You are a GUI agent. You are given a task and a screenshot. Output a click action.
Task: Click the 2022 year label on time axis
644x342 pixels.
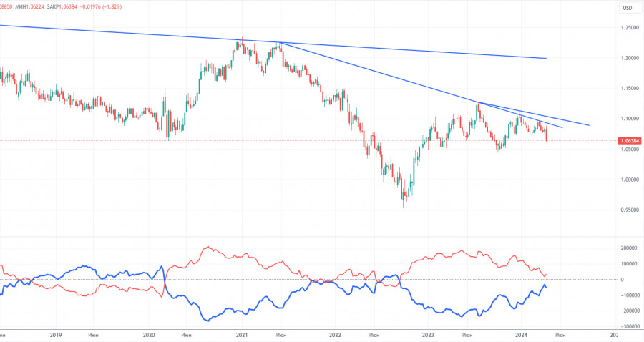click(x=335, y=335)
